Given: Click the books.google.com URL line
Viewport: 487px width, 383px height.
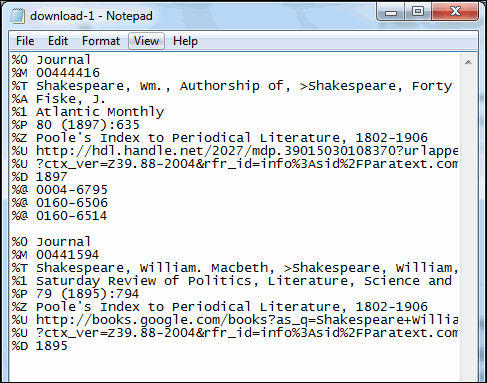Looking at the screenshot, I should click(x=235, y=320).
